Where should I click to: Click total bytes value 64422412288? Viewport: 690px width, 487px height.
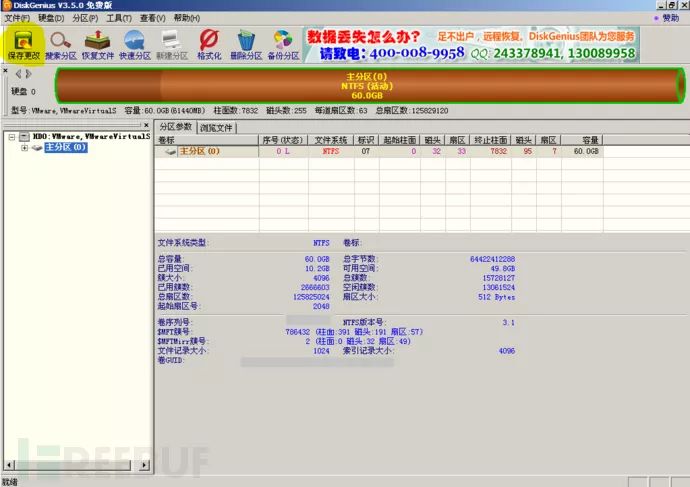[492, 259]
